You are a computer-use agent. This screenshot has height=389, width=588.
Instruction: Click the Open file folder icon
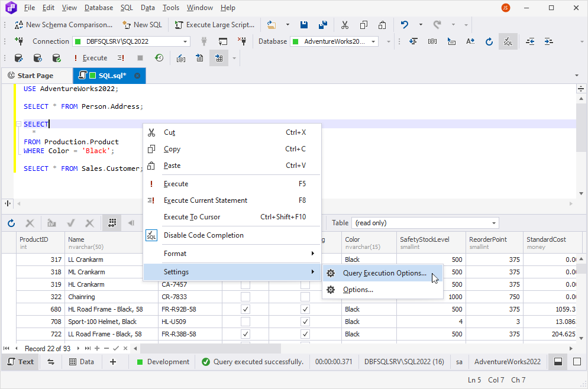point(272,25)
